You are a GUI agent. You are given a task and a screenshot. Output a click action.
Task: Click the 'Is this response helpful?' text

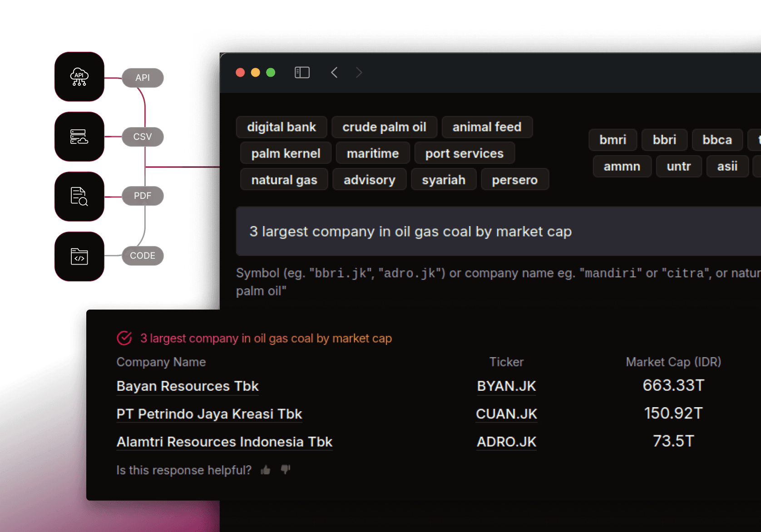[x=184, y=470]
